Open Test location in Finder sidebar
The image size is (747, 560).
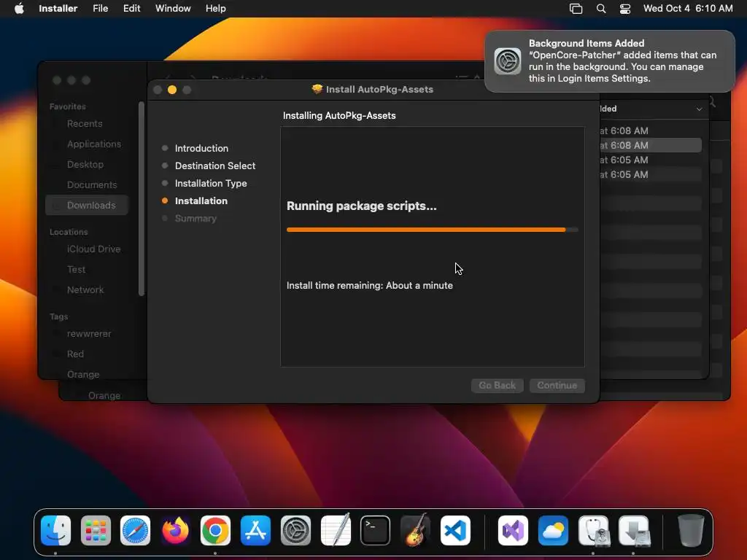[76, 270]
